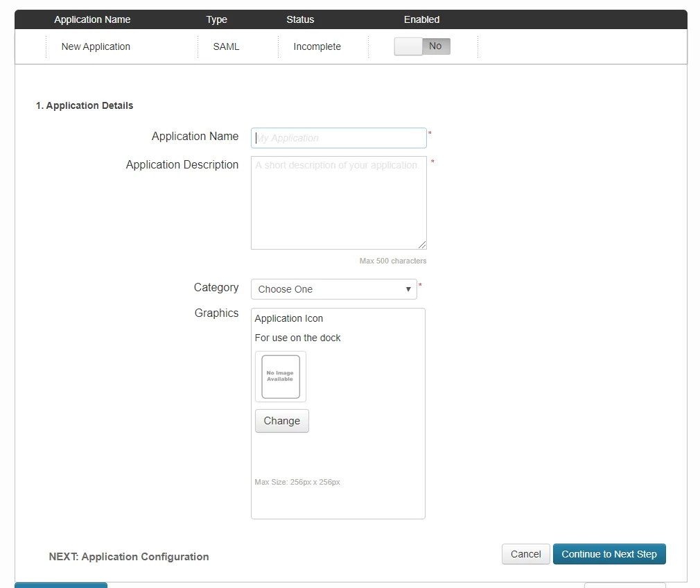Viewport: 700px width, 588px height.
Task: Click the Application Name text field
Action: click(338, 137)
